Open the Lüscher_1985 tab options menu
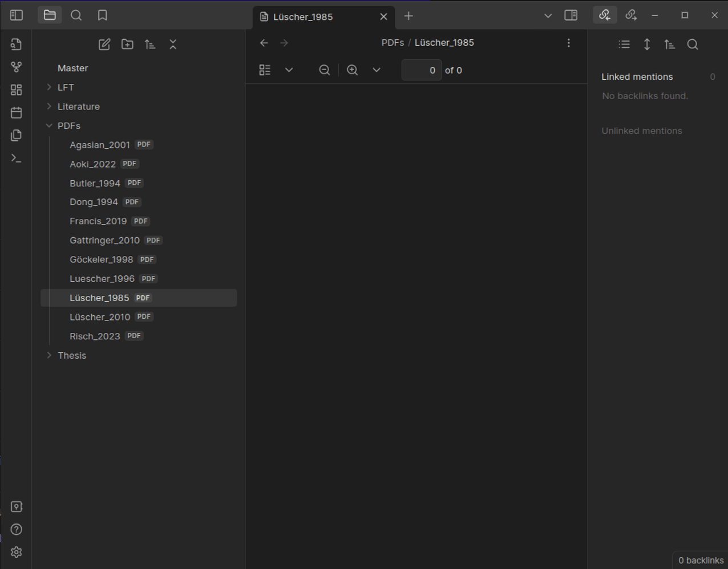The image size is (728, 569). (x=568, y=42)
